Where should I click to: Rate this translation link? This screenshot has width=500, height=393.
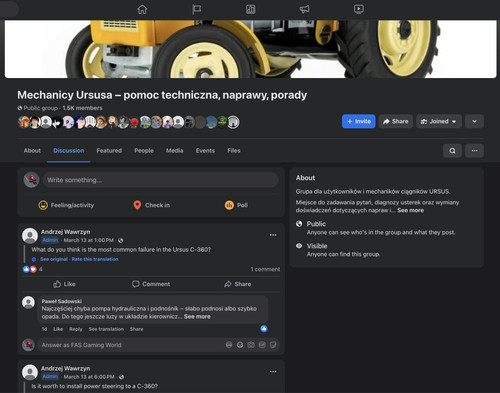coord(95,259)
